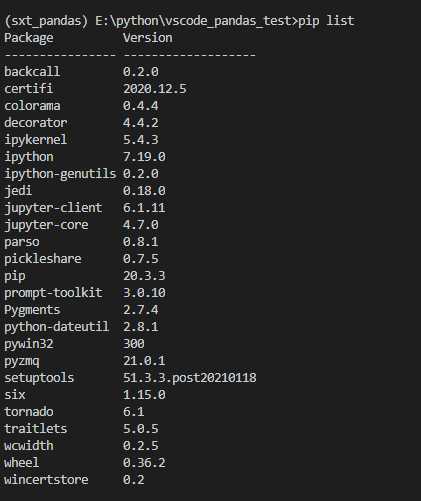Click the 'pywin32' package name
The height and width of the screenshot is (501, 421).
(x=29, y=344)
